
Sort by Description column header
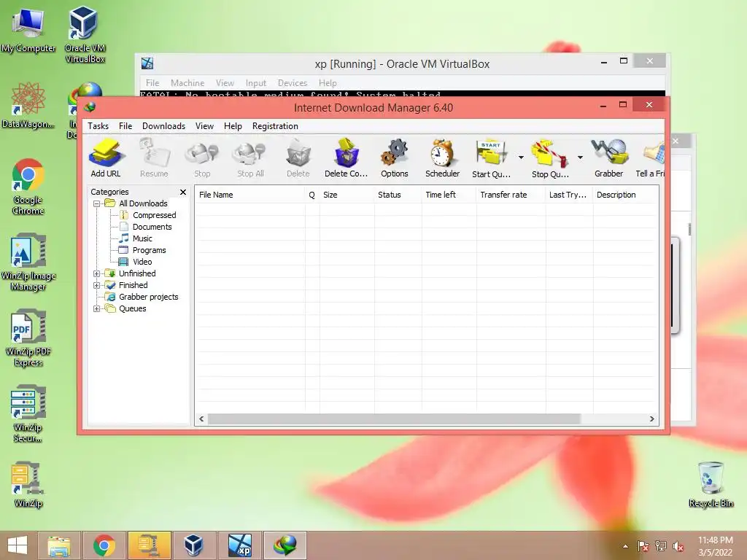[x=625, y=195]
